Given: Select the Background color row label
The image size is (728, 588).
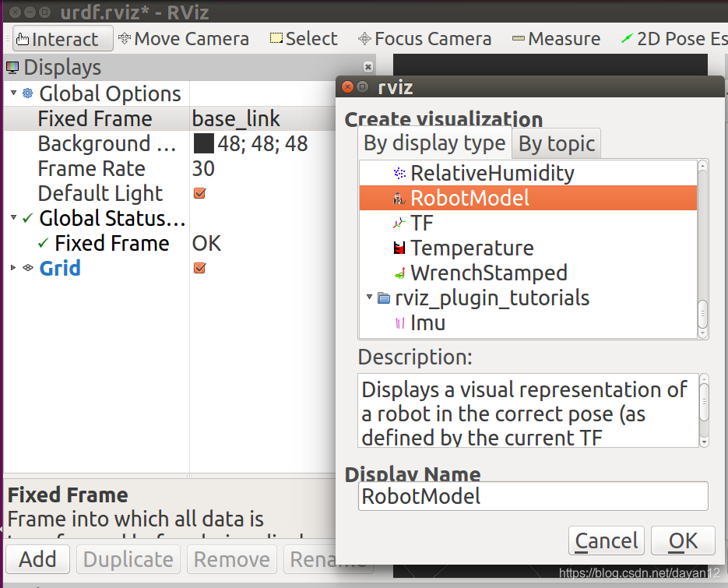Looking at the screenshot, I should point(107,143).
